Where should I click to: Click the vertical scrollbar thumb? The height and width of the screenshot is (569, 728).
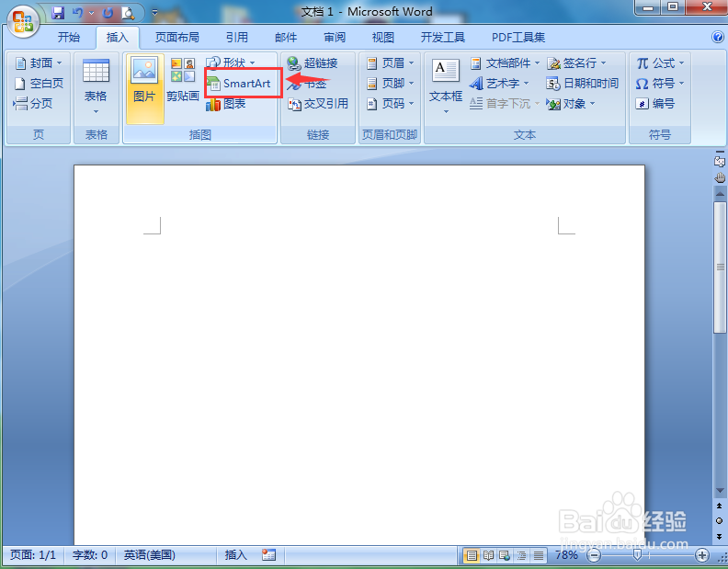[x=720, y=267]
